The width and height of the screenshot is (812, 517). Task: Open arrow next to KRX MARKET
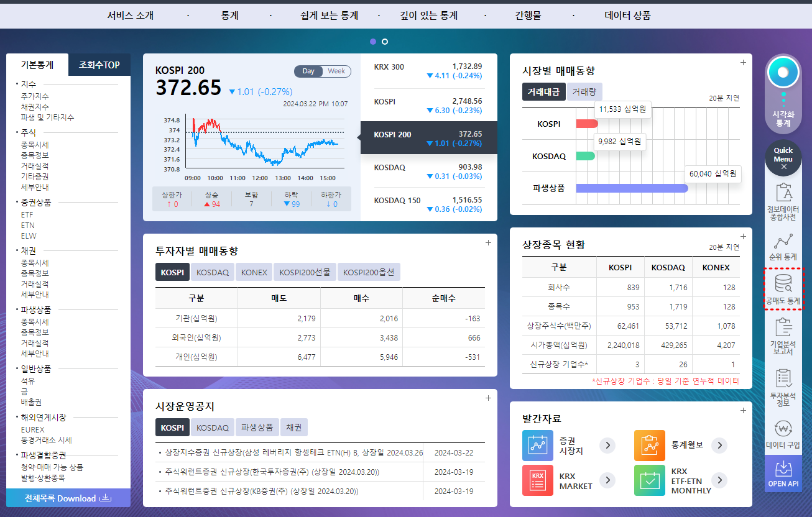click(607, 480)
